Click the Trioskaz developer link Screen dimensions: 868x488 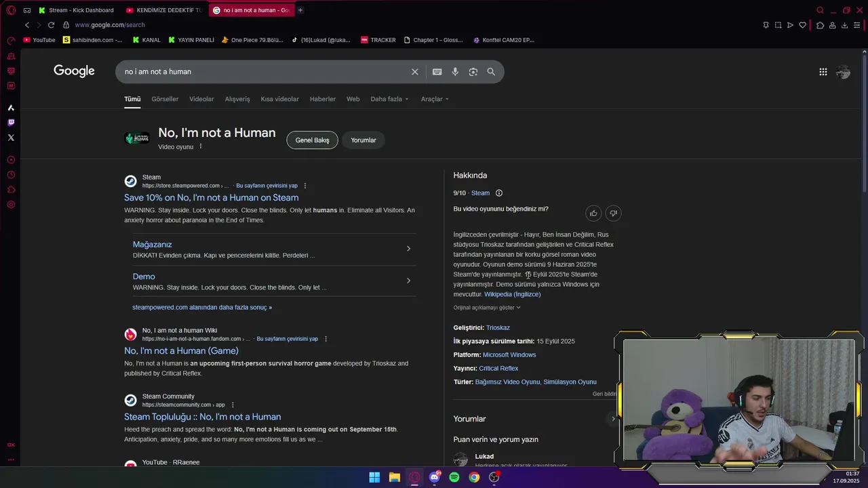498,328
